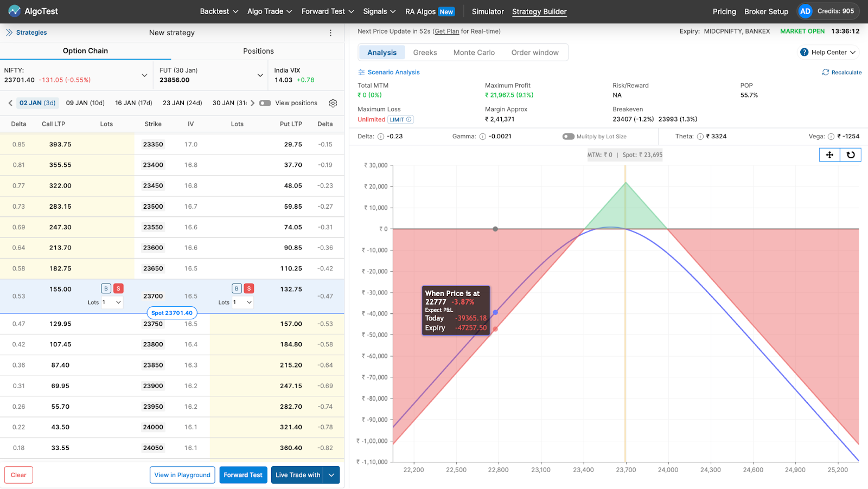The height and width of the screenshot is (489, 868).
Task: Click Sell put S button at 23700
Action: (x=249, y=288)
